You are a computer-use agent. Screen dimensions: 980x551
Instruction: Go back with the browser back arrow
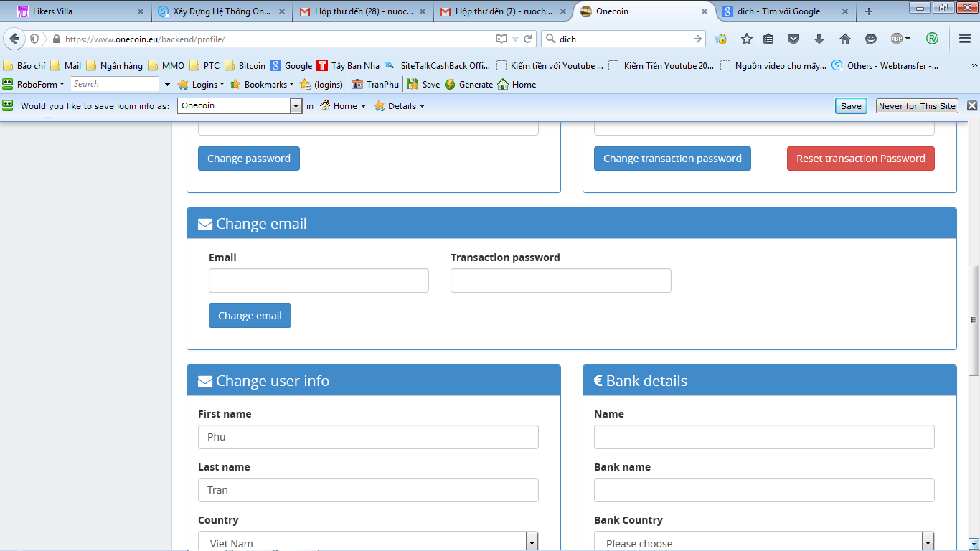pyautogui.click(x=14, y=39)
